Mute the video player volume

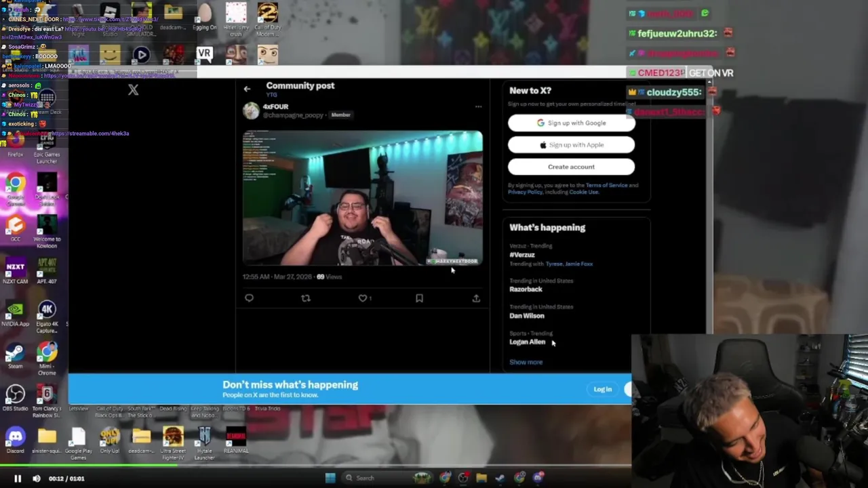click(x=37, y=479)
